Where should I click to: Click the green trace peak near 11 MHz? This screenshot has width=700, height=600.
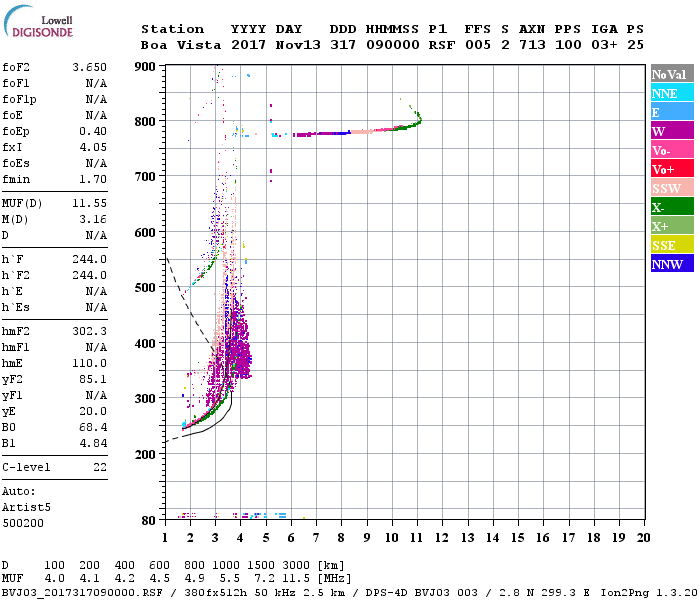pyautogui.click(x=419, y=119)
